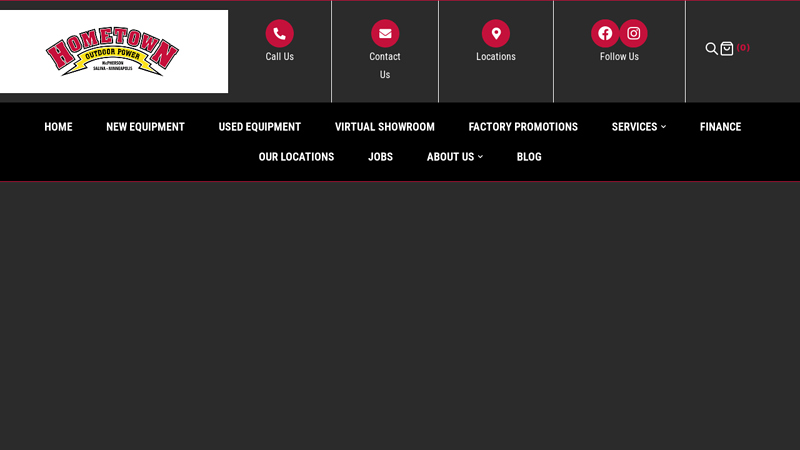The width and height of the screenshot is (800, 450).
Task: Click the envelope Contact Us icon
Action: tap(385, 34)
